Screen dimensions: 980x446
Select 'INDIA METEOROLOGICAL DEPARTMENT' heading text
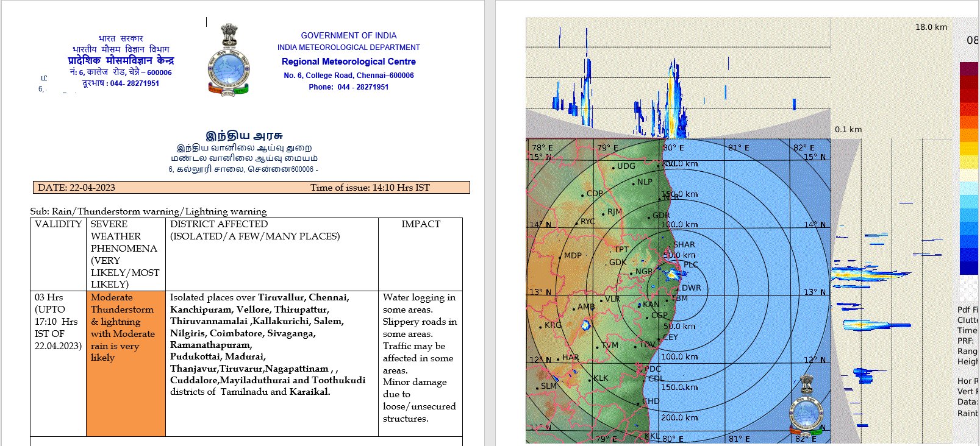point(349,48)
